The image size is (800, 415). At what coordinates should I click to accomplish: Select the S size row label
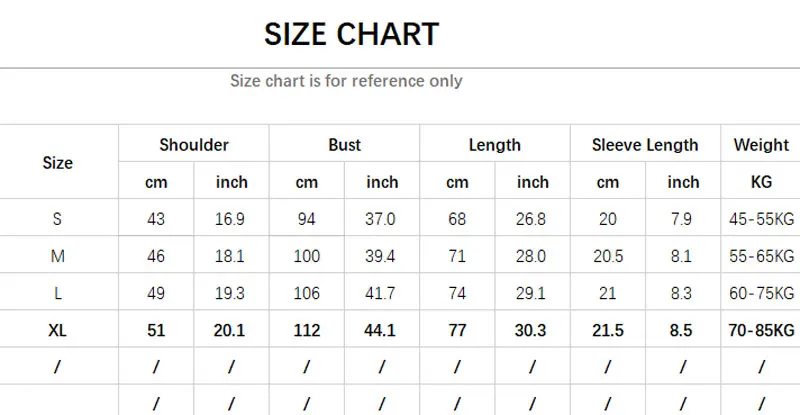(58, 219)
